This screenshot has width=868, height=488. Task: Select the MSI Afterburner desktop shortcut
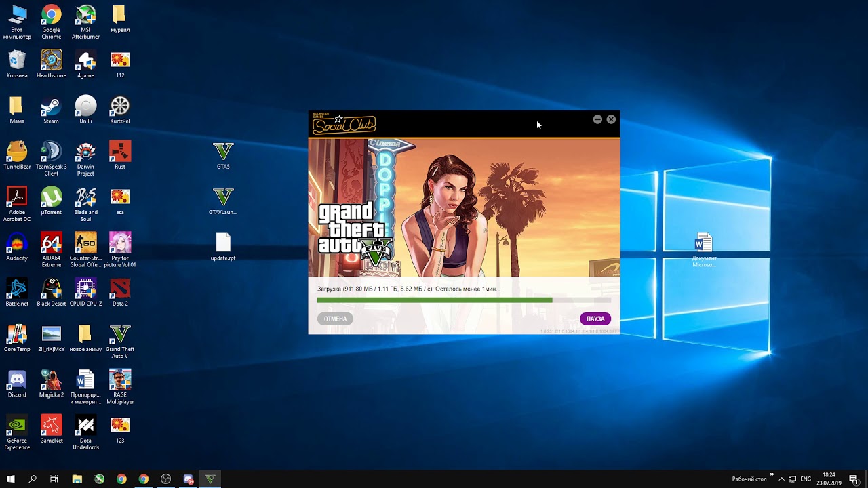(85, 22)
